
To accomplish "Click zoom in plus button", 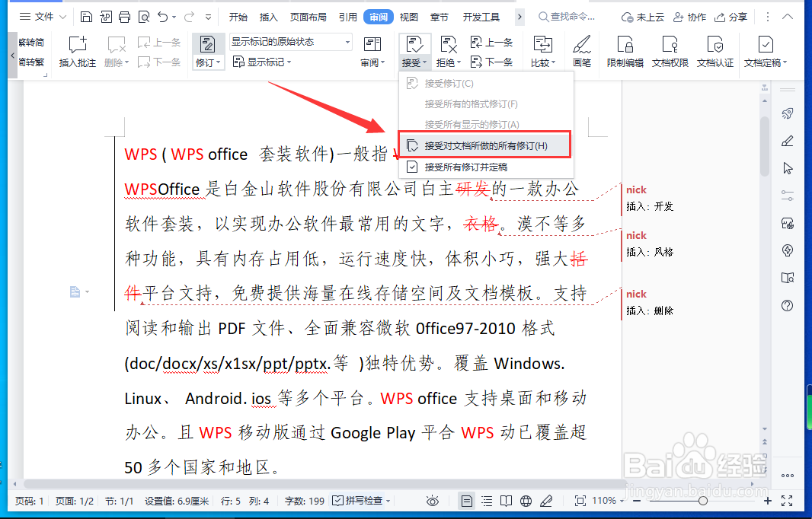I will point(768,501).
